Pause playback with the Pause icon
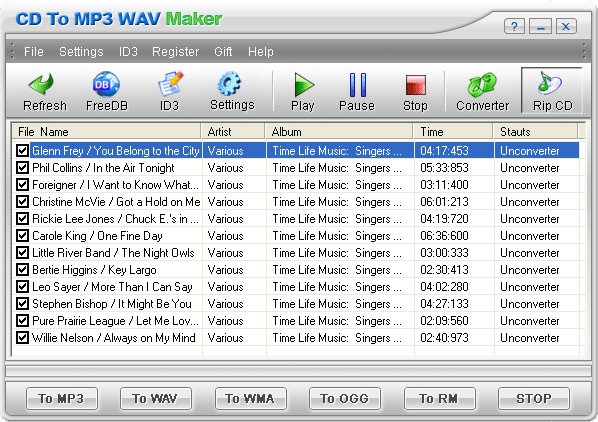 pos(358,85)
